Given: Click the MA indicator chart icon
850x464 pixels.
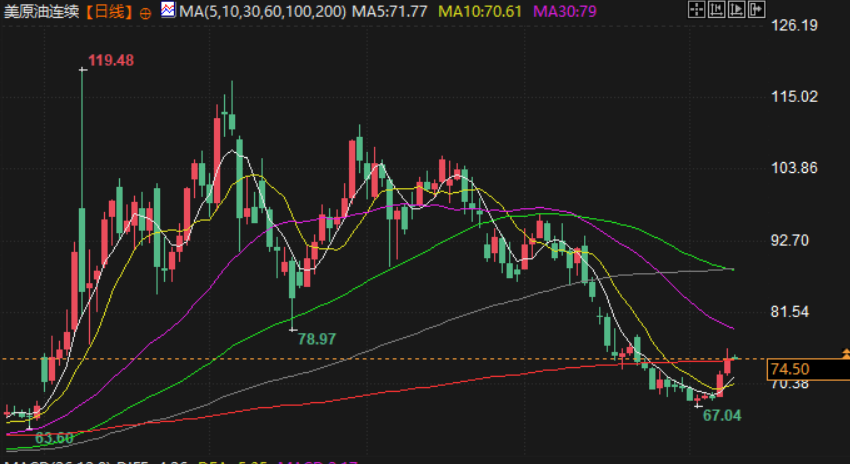Looking at the screenshot, I should 168,10.
